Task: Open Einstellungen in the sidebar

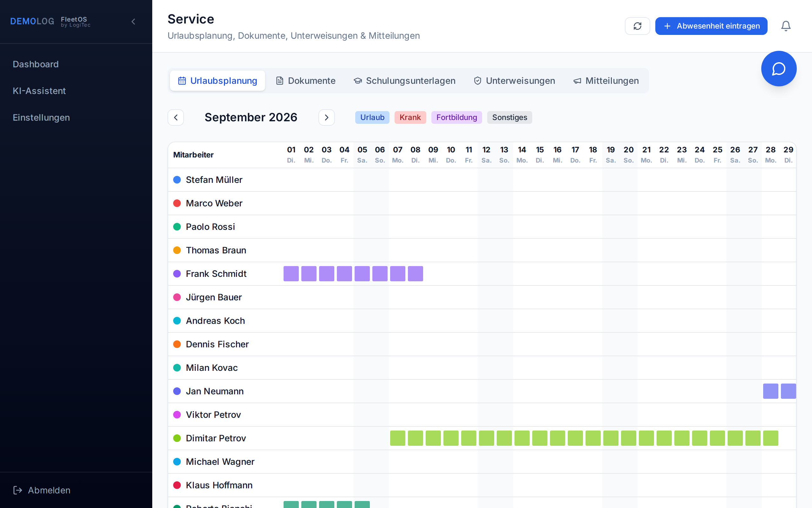Action: [41, 117]
